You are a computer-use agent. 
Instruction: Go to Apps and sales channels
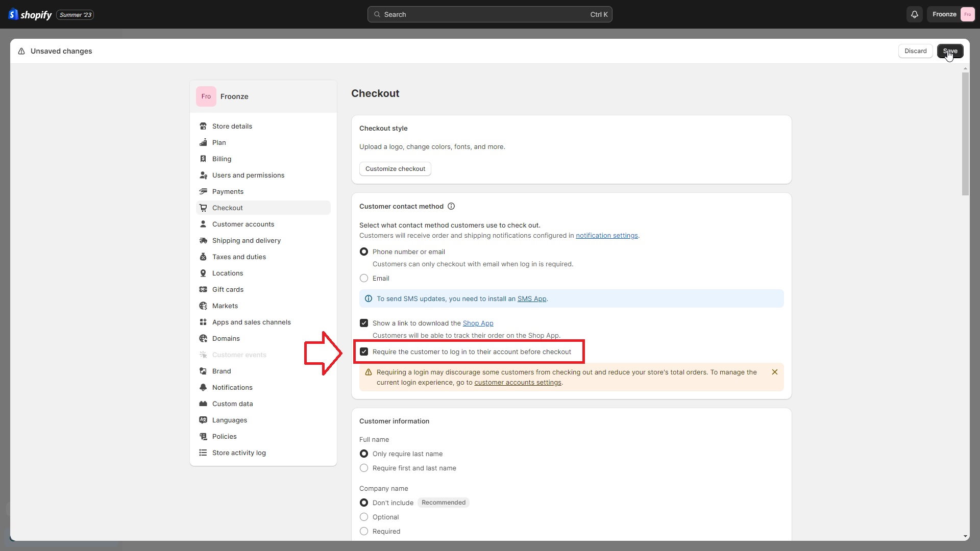(x=263, y=322)
